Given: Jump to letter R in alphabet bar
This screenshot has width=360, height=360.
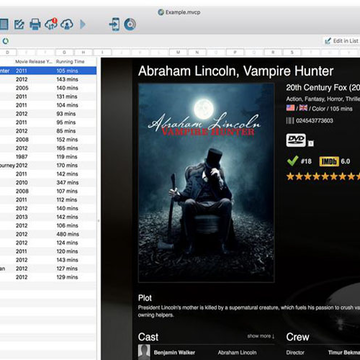Looking at the screenshot, I should coord(273,52).
